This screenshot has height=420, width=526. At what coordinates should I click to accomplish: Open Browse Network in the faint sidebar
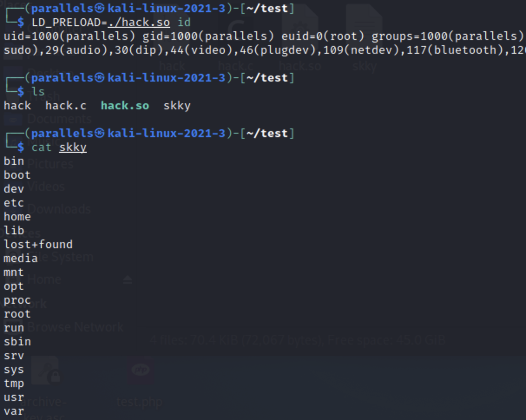(76, 327)
